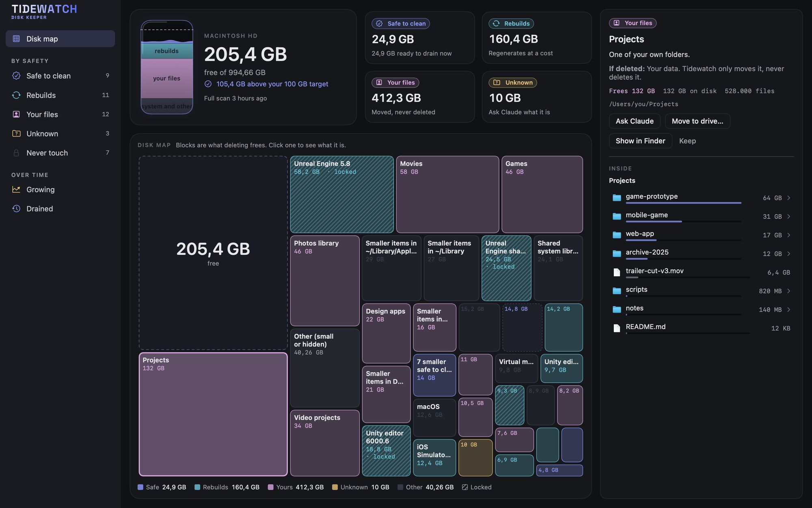The image size is (812, 508).
Task: Select the Video projects block
Action: pos(325,443)
